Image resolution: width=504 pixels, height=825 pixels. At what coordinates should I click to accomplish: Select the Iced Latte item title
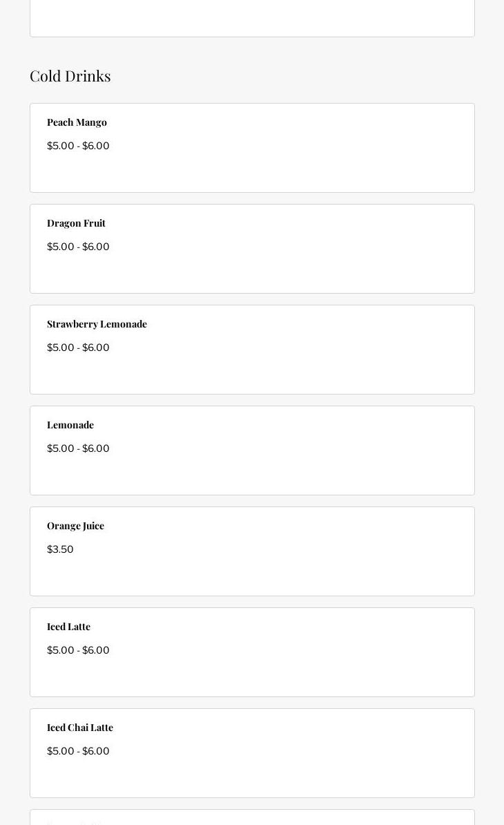click(x=68, y=627)
